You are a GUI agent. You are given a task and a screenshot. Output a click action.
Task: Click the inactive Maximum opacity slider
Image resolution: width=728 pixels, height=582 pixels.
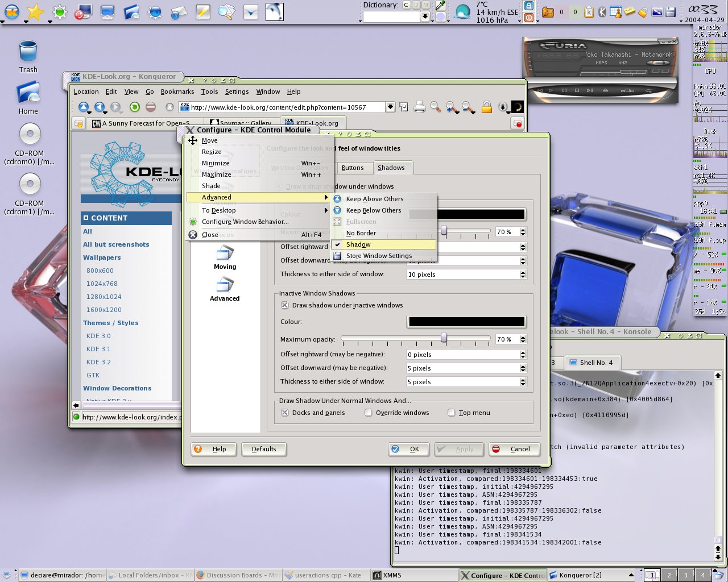point(416,339)
